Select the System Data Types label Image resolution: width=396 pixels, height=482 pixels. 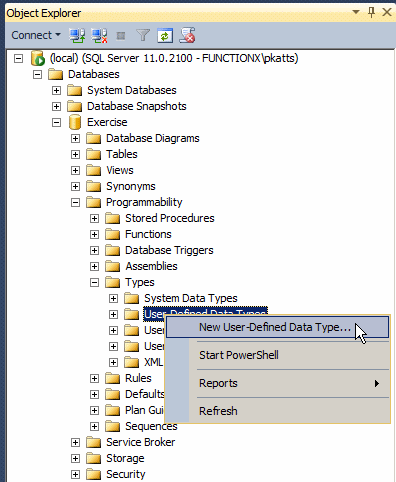click(191, 298)
